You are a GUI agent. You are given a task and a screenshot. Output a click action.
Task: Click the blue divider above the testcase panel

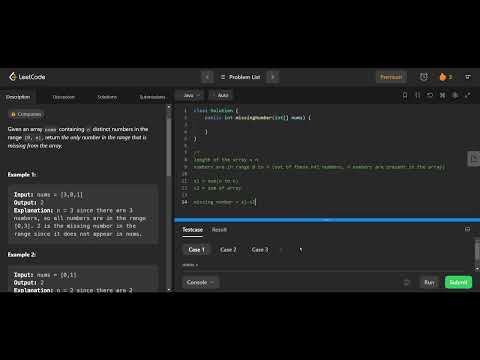pos(327,220)
